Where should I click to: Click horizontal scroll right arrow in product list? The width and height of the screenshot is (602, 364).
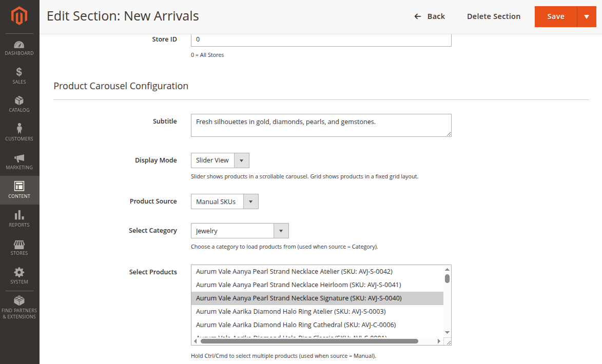pos(439,341)
